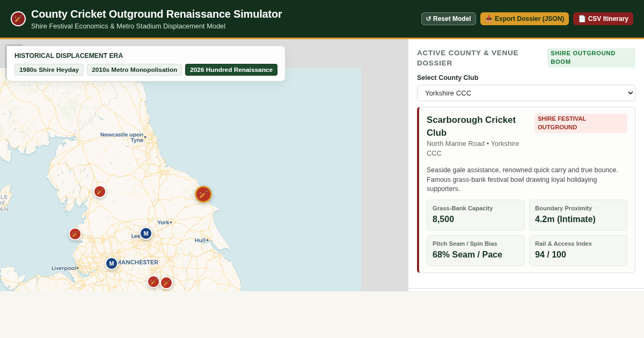This screenshot has height=338, width=644.
Task: Click the metro stadium marker near Leeds
Action: click(x=146, y=233)
